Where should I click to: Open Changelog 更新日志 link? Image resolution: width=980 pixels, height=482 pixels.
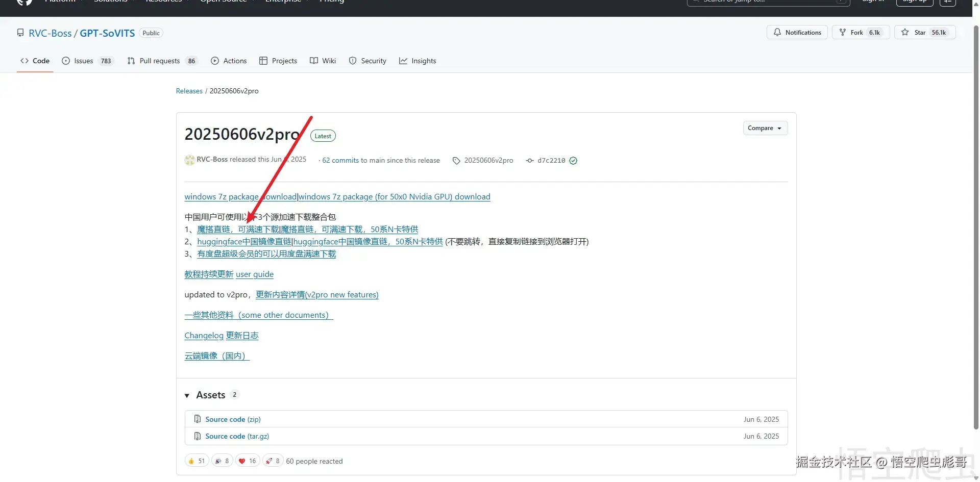pos(222,336)
